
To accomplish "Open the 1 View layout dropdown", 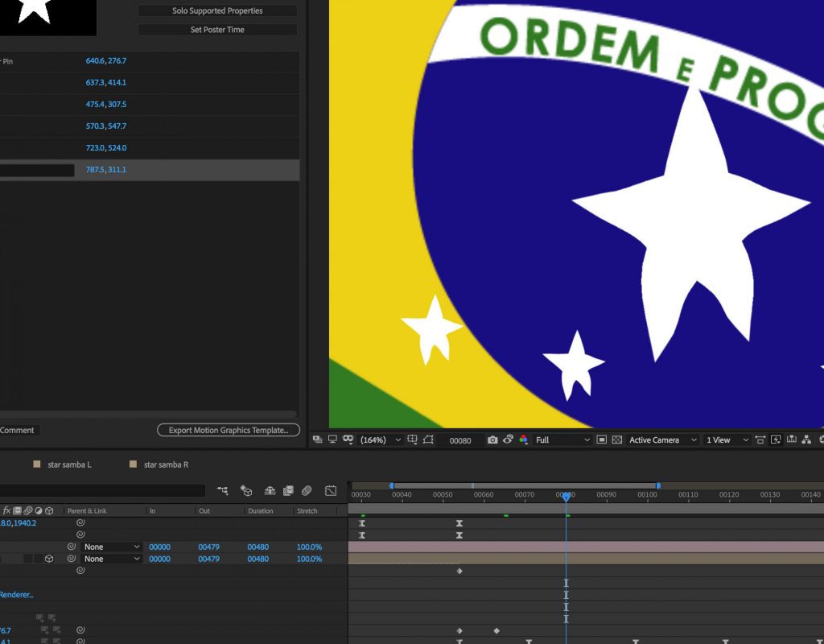I will [727, 440].
